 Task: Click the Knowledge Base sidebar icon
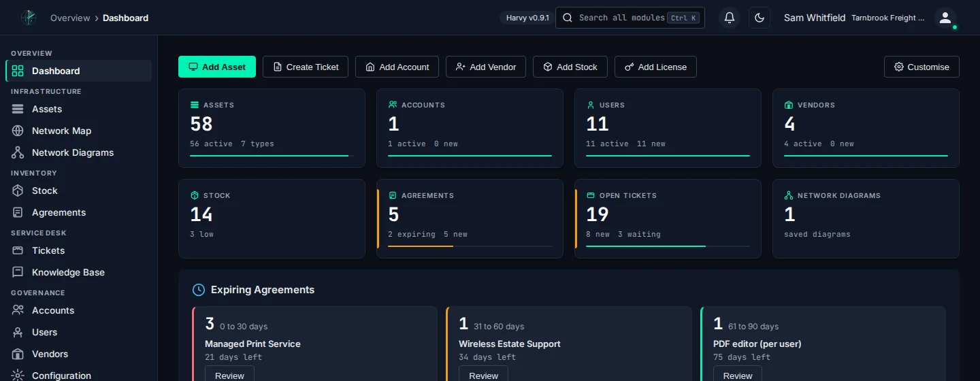[18, 272]
